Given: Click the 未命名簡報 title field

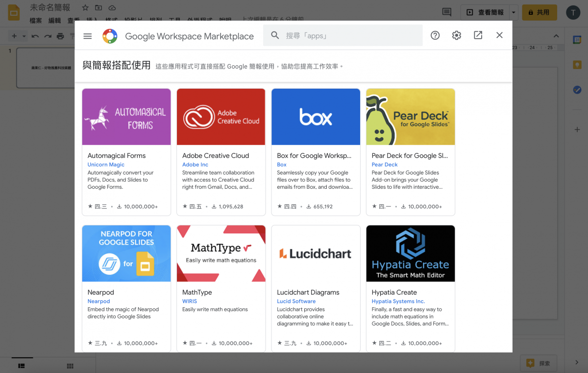Looking at the screenshot, I should pyautogui.click(x=50, y=8).
